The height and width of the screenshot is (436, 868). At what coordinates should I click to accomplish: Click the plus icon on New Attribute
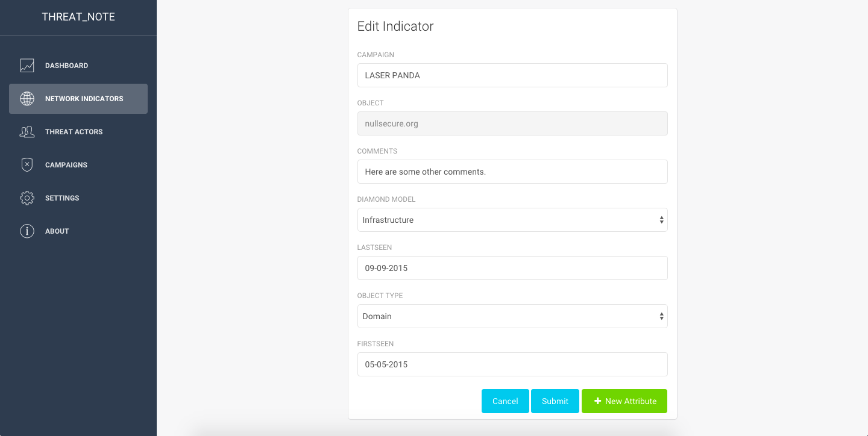tap(597, 401)
